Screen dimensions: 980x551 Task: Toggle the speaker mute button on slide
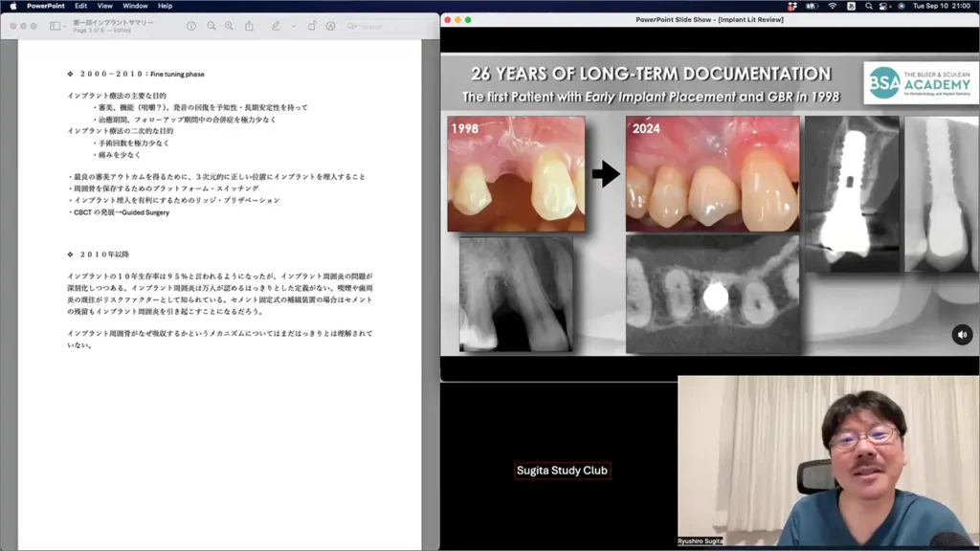coord(962,335)
